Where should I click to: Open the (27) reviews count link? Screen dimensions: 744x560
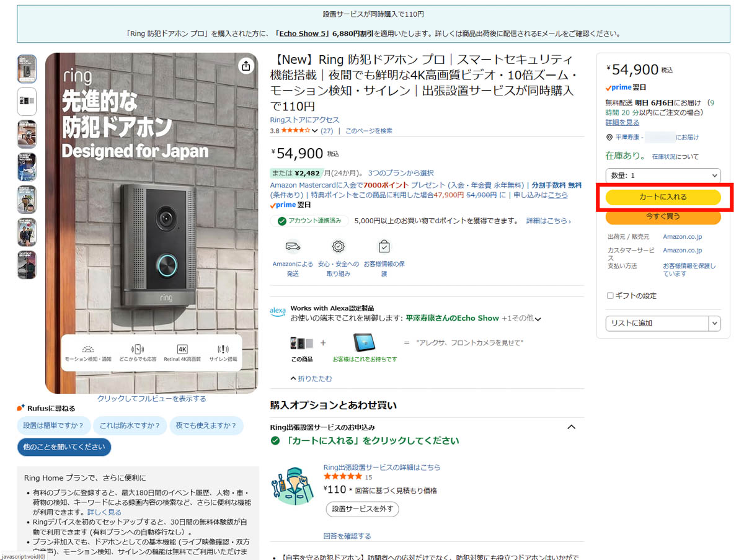click(327, 131)
